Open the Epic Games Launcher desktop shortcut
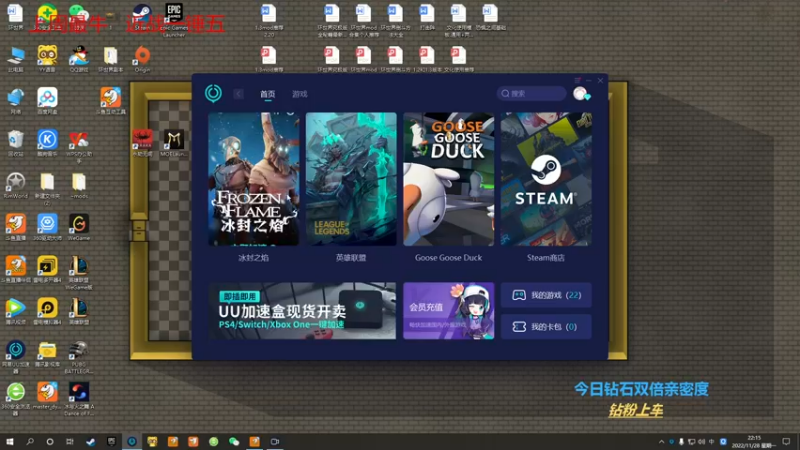The width and height of the screenshot is (800, 450). [174, 18]
